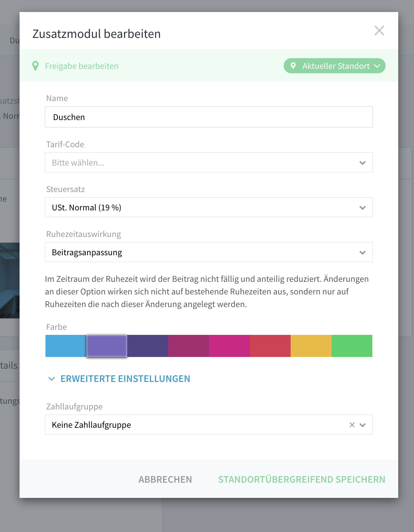The width and height of the screenshot is (414, 532).
Task: Pick the light blue color swatch
Action: click(66, 346)
